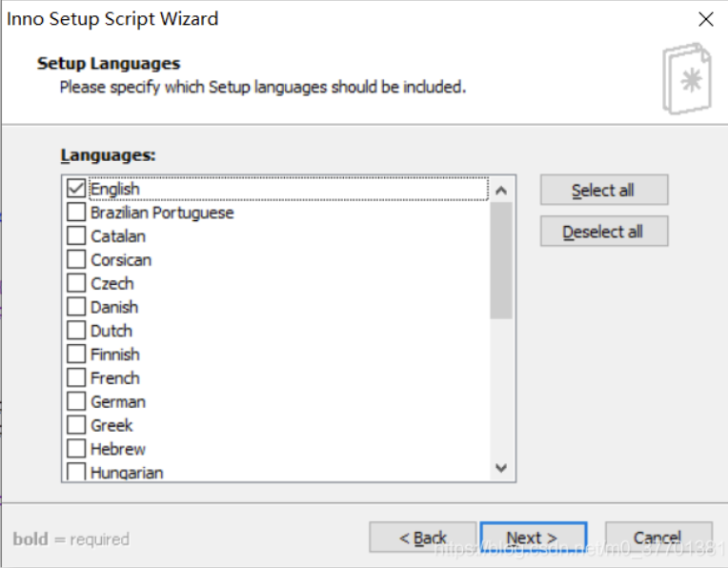Select the Brazilian Portuguese row text

click(x=162, y=213)
